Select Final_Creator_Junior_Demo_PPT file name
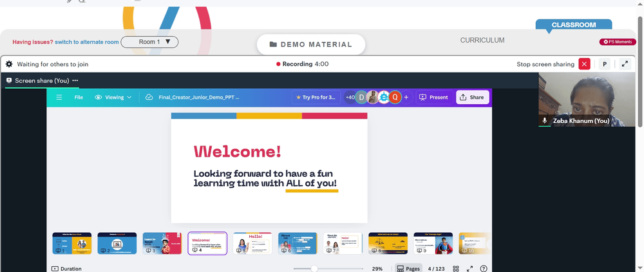644x272 pixels. coord(199,97)
